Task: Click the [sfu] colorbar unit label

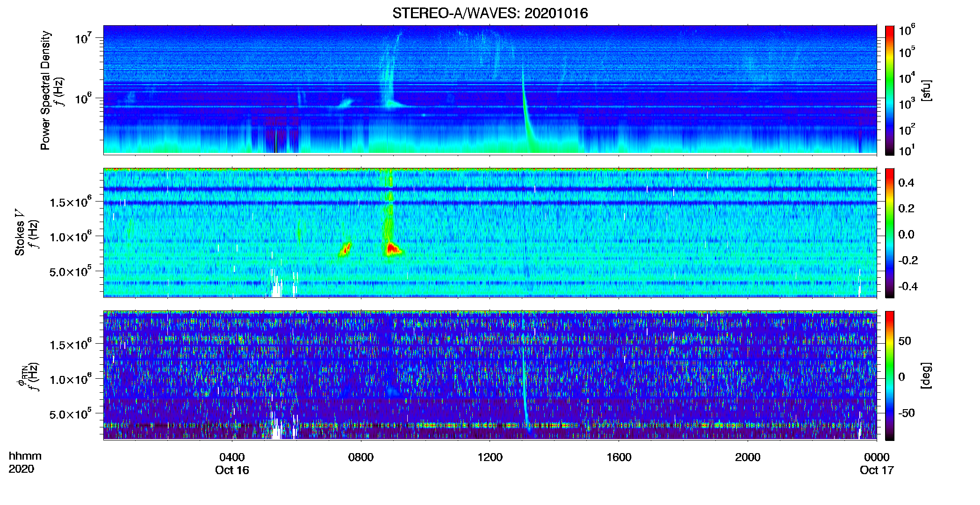Action: coord(926,90)
